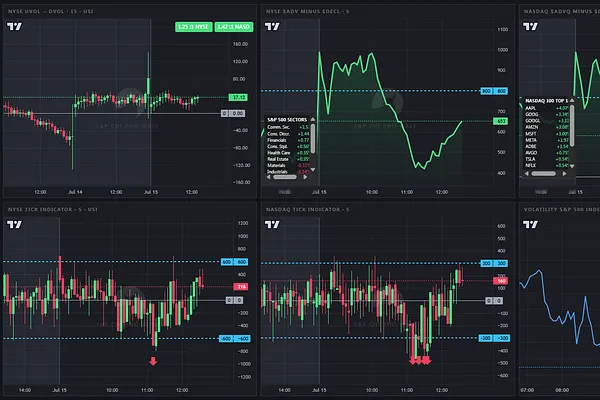
Task: Click TradingView logo in NASDAQ TICK Indicator chart
Action: (x=272, y=224)
